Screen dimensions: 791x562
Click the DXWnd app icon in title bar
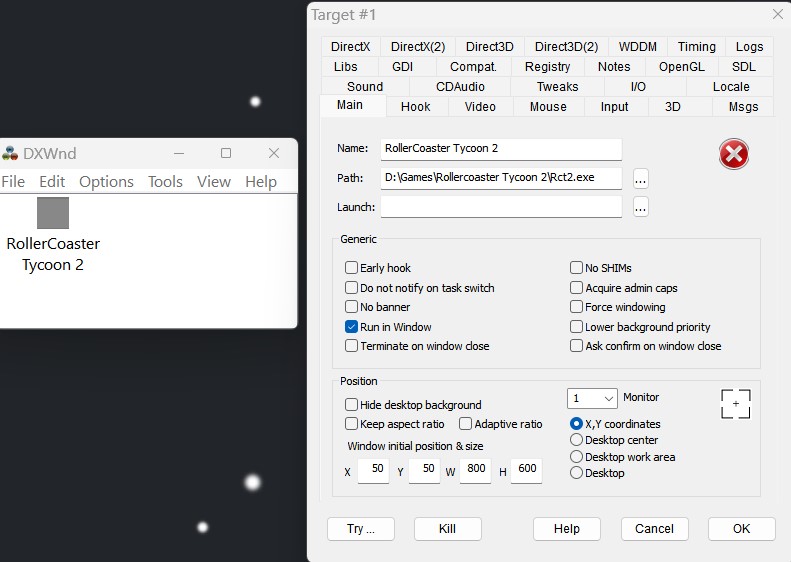point(10,153)
